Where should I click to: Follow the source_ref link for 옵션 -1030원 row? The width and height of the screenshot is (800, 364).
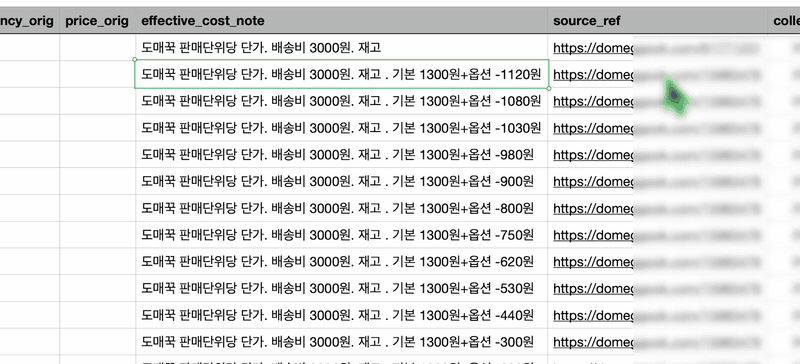pyautogui.click(x=656, y=128)
